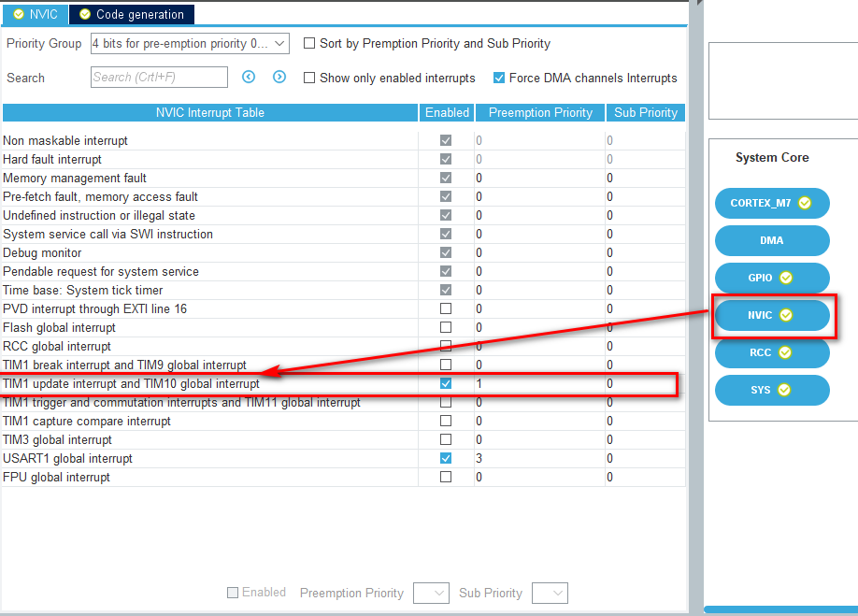Open the CORTEX_M7 configuration
This screenshot has height=616, width=858.
coord(772,203)
